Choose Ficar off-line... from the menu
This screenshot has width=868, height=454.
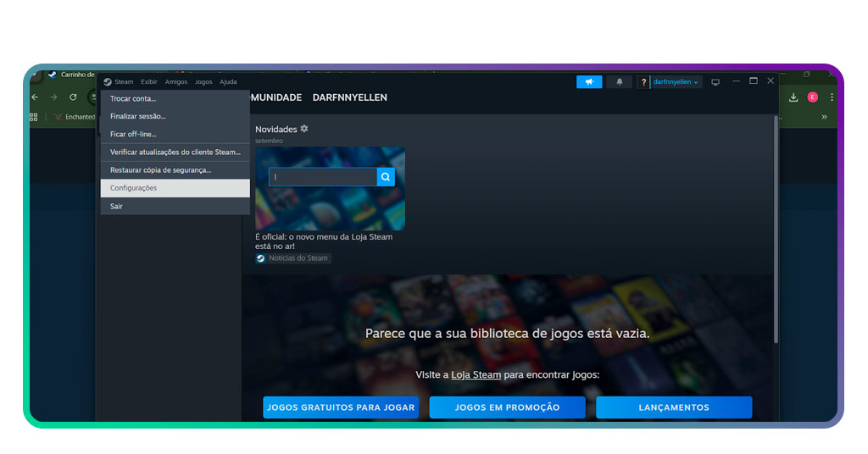pyautogui.click(x=175, y=134)
